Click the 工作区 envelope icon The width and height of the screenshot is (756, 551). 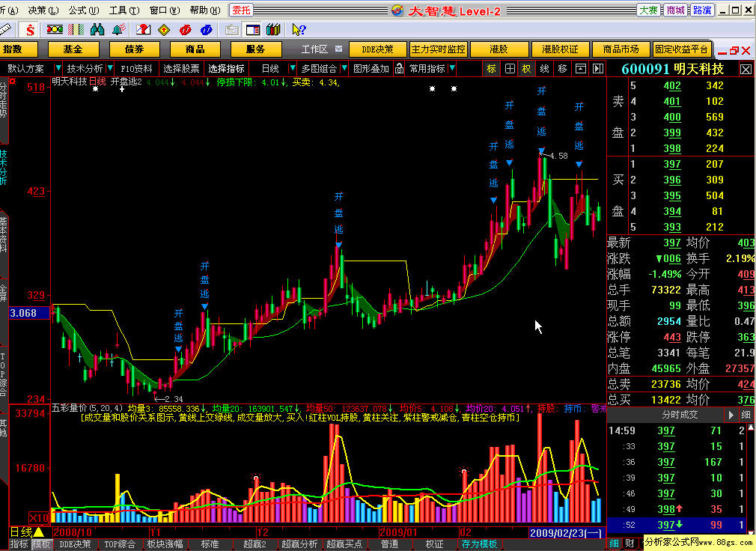click(338, 49)
